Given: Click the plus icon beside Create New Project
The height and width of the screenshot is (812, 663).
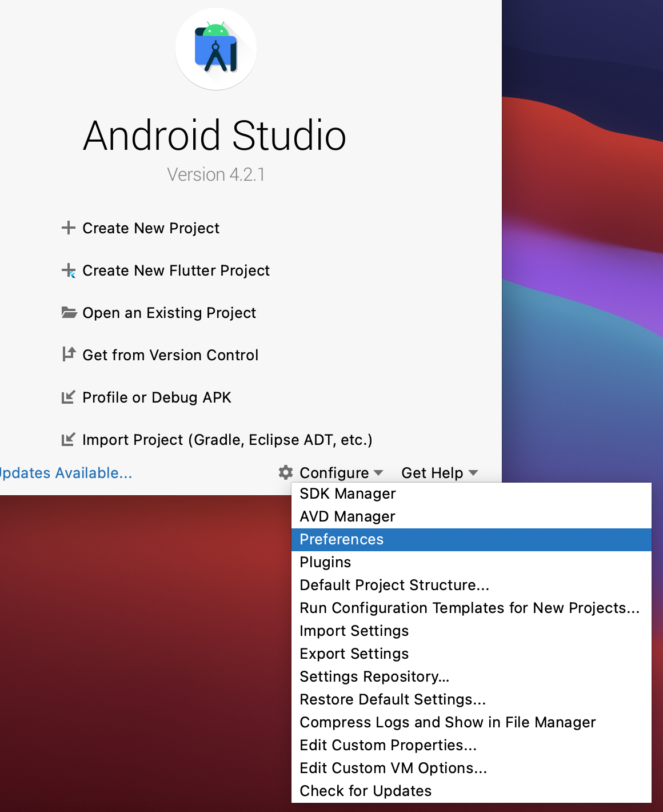Looking at the screenshot, I should click(x=69, y=228).
